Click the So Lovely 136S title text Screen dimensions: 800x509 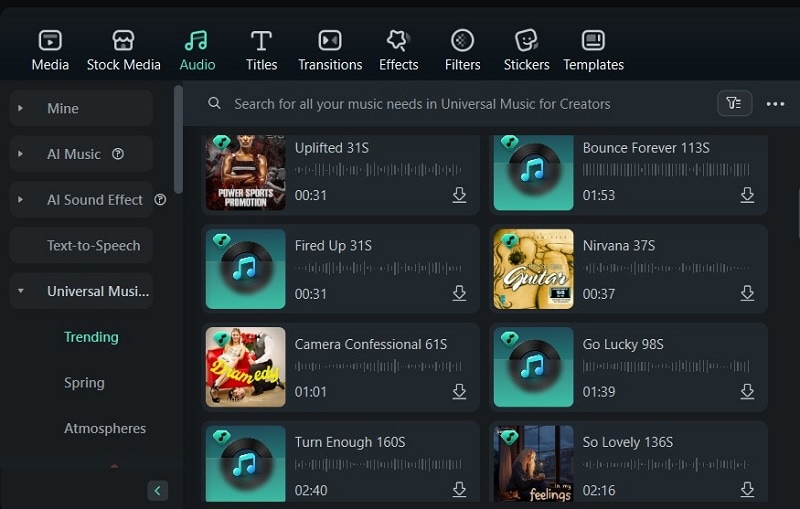628,442
